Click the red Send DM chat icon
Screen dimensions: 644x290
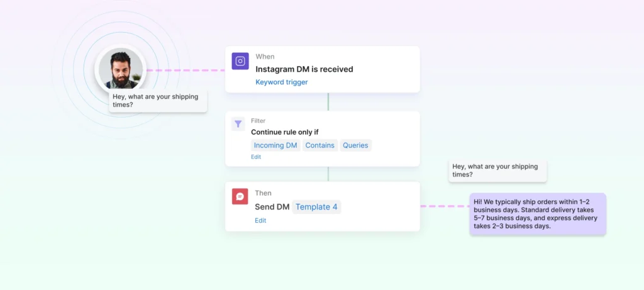(240, 196)
